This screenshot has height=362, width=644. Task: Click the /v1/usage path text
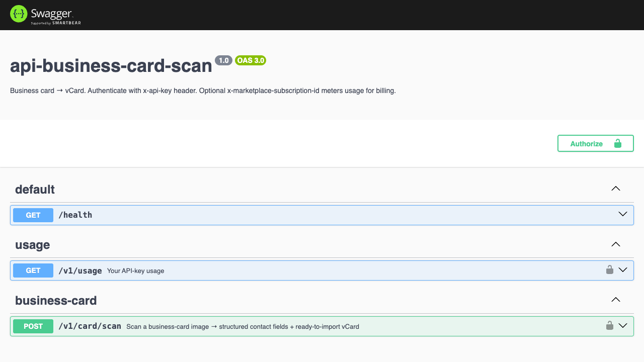[x=80, y=270]
